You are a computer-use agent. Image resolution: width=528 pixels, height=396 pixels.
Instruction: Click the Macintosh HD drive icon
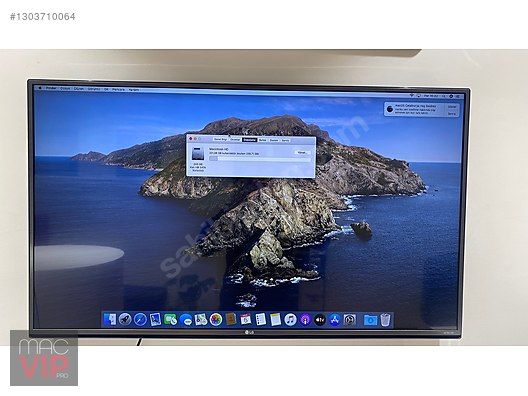coord(198,153)
